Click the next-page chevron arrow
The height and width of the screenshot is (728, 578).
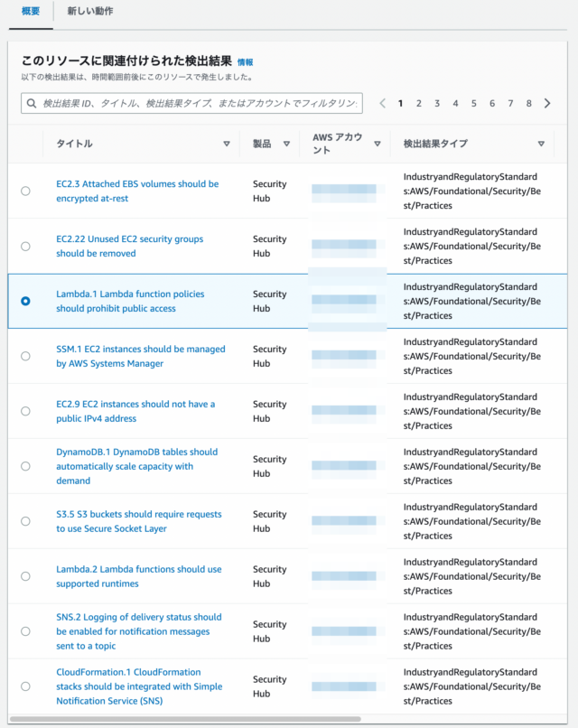click(x=547, y=104)
